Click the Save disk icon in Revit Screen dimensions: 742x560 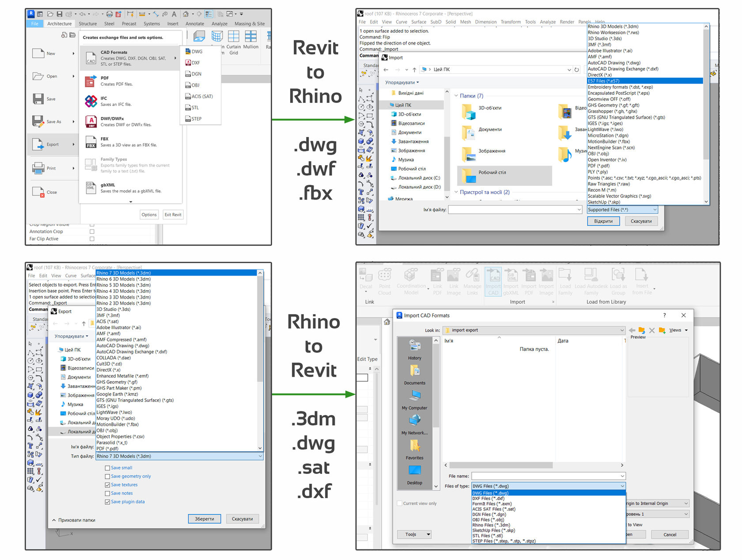pyautogui.click(x=38, y=99)
